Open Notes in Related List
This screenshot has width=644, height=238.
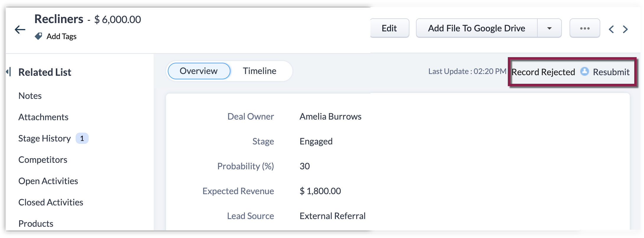30,96
